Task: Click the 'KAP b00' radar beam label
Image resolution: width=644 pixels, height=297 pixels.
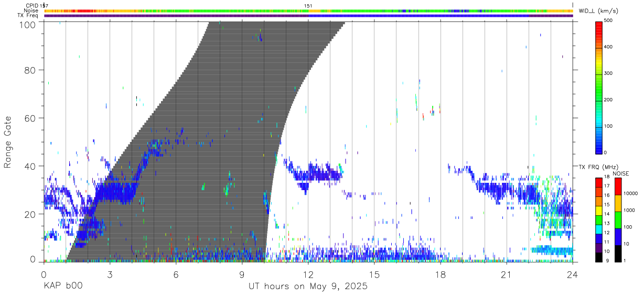Action: pos(62,287)
